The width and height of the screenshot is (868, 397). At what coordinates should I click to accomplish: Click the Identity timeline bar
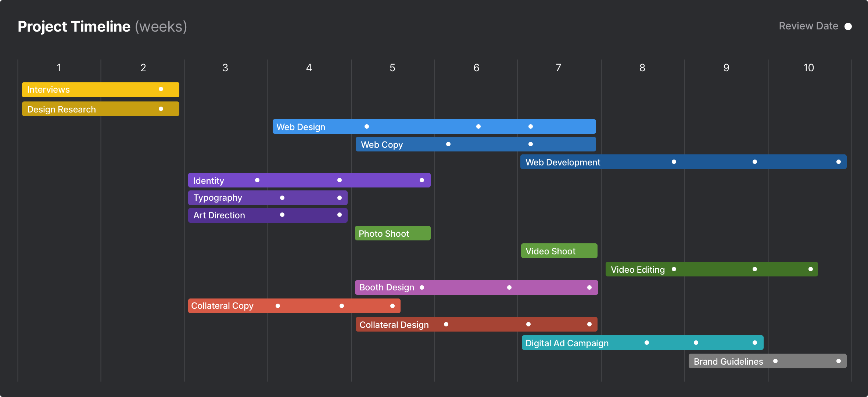(x=309, y=180)
